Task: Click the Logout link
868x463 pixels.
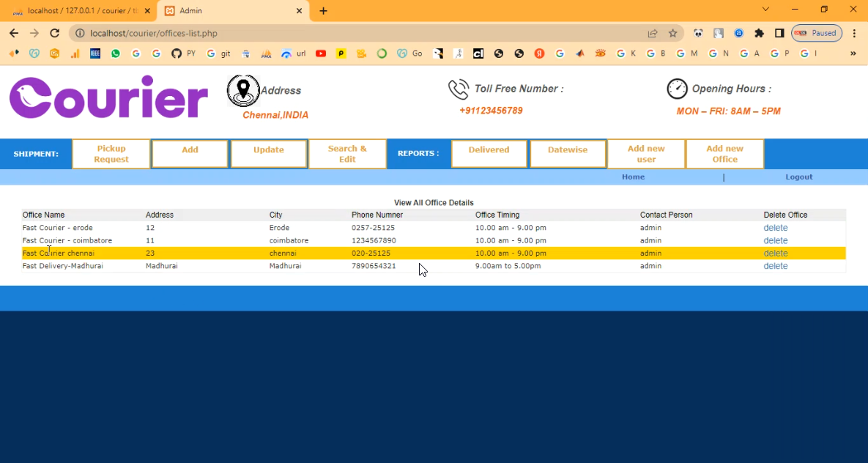Action: point(798,177)
